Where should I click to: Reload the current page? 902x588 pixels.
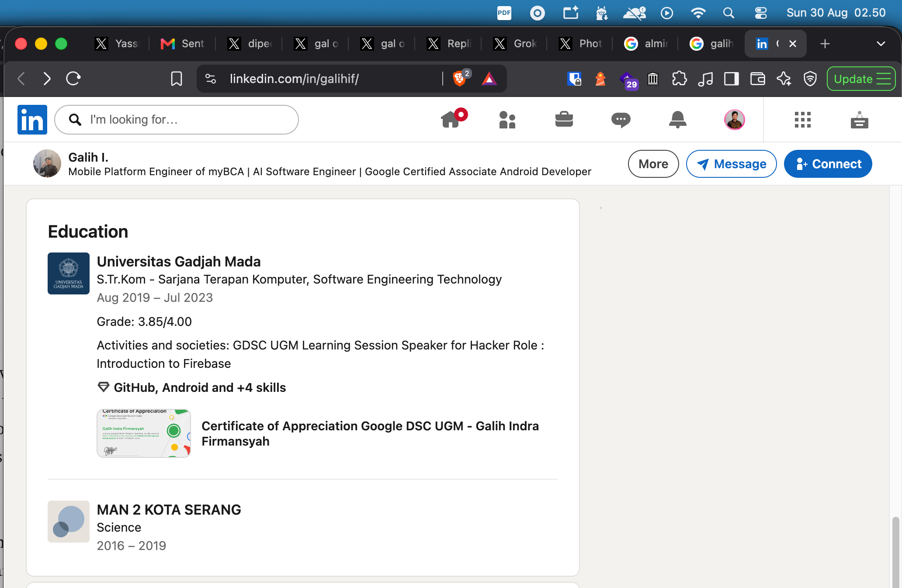coord(73,79)
